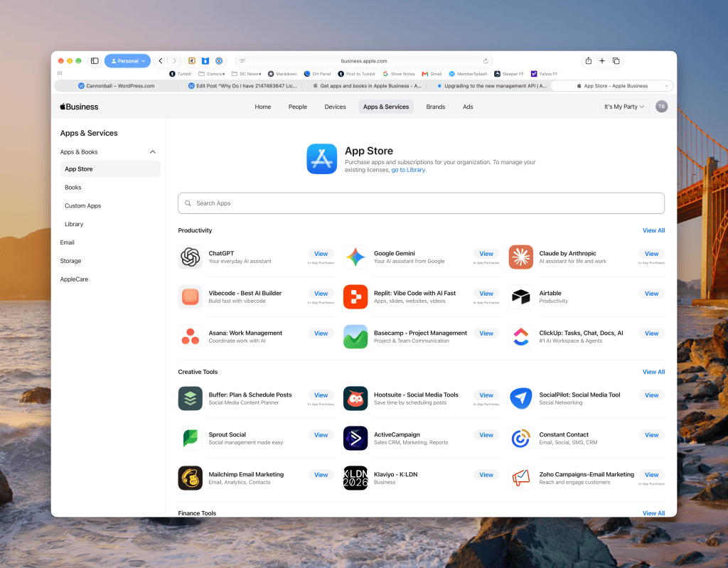Click the Search Apps field
Screen dimensions: 728x568
(421, 203)
